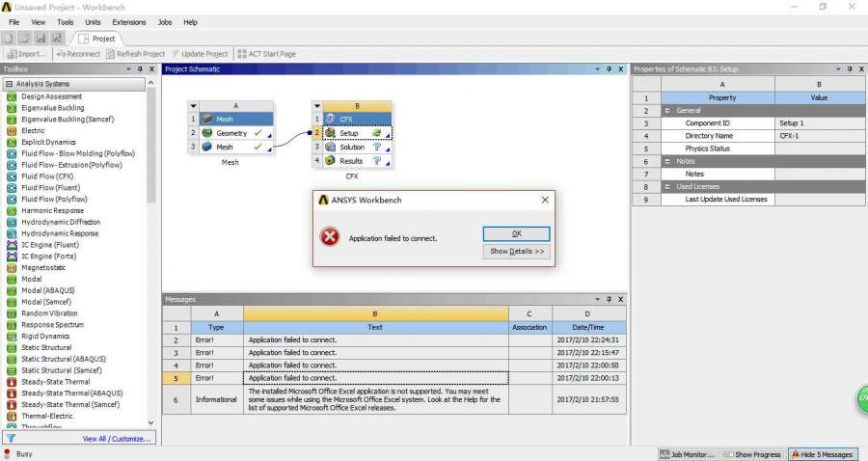Open the Project Schematic panel options dropdown
This screenshot has width=868, height=461.
click(x=597, y=69)
